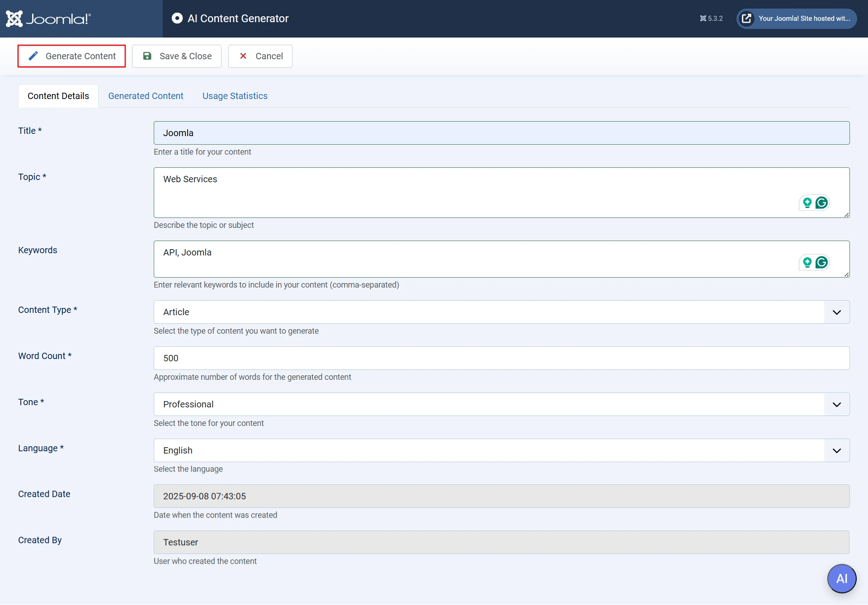868x605 pixels.
Task: Click lightbulb suggestion icon in Keywords field
Action: tap(807, 262)
